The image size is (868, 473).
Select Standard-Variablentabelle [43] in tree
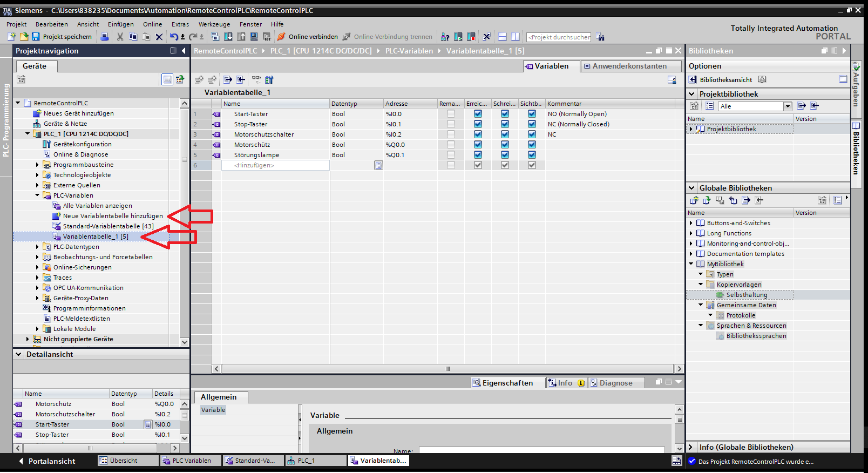click(108, 226)
